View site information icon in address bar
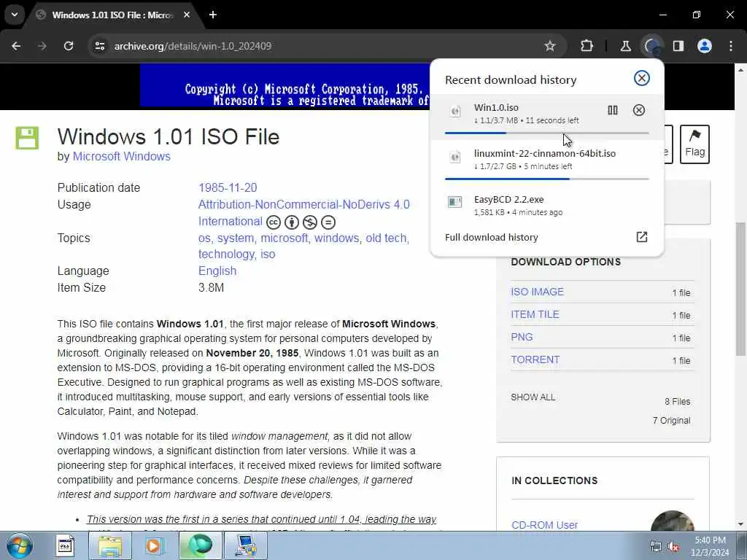Image resolution: width=747 pixels, height=560 pixels. coord(99,46)
